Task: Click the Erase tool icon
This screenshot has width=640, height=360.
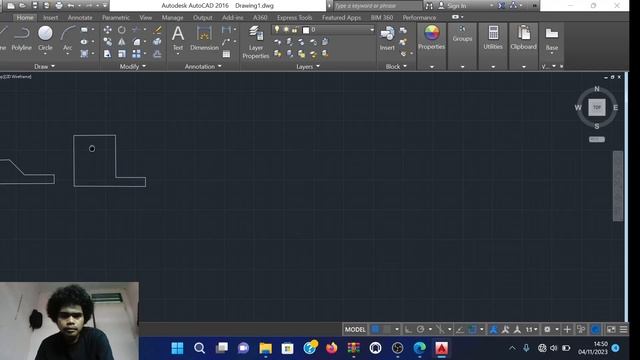Action: [158, 30]
